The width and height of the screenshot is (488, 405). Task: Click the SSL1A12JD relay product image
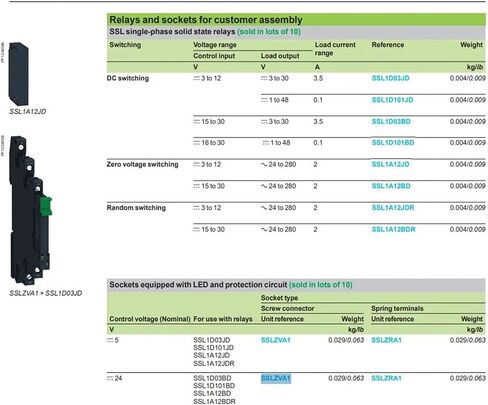click(x=18, y=74)
